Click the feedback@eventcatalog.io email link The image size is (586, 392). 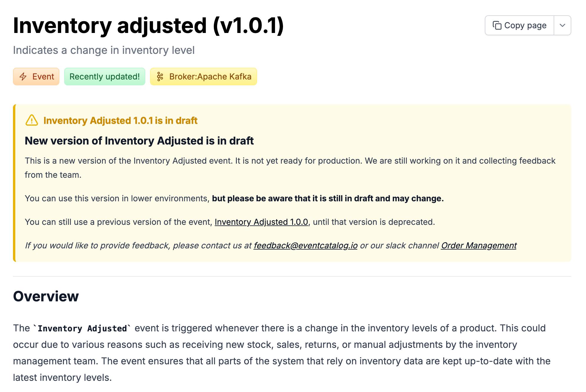coord(305,245)
